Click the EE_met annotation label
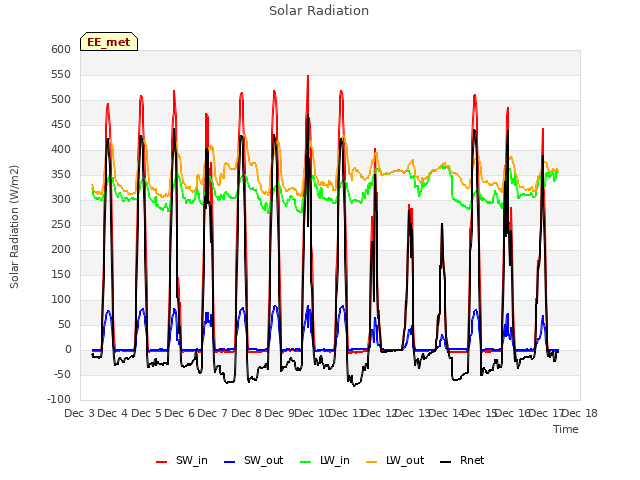Viewport: 640px width, 480px height. pos(109,42)
